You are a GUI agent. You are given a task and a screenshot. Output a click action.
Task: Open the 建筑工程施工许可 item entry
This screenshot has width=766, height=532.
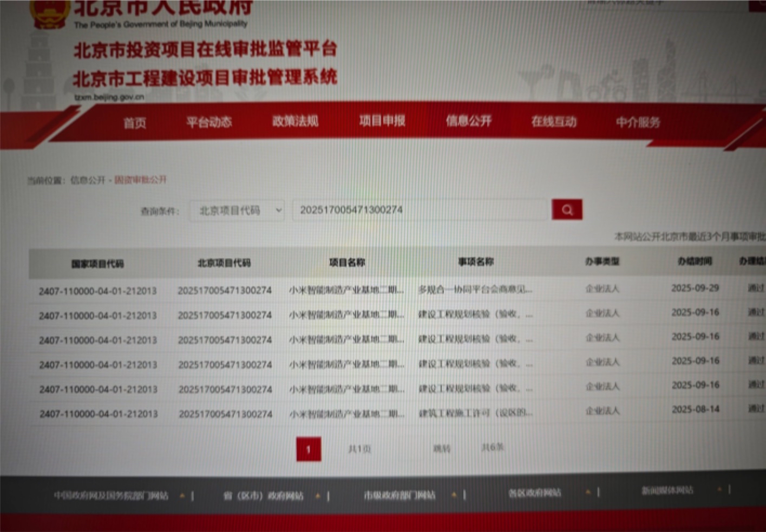pyautogui.click(x=475, y=413)
